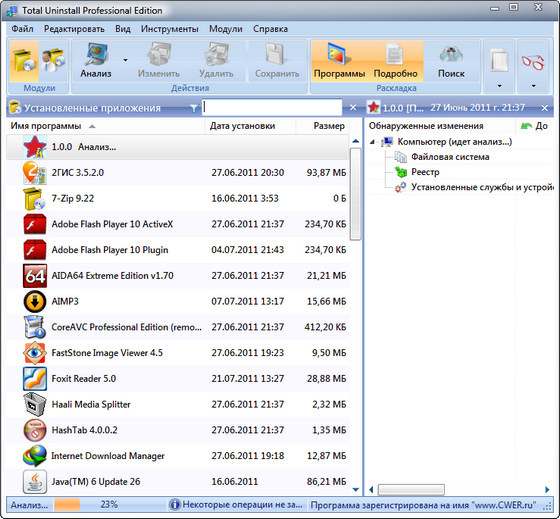Toggle the До changes view button
Viewport: 560px width, 519px height.
pos(535,126)
